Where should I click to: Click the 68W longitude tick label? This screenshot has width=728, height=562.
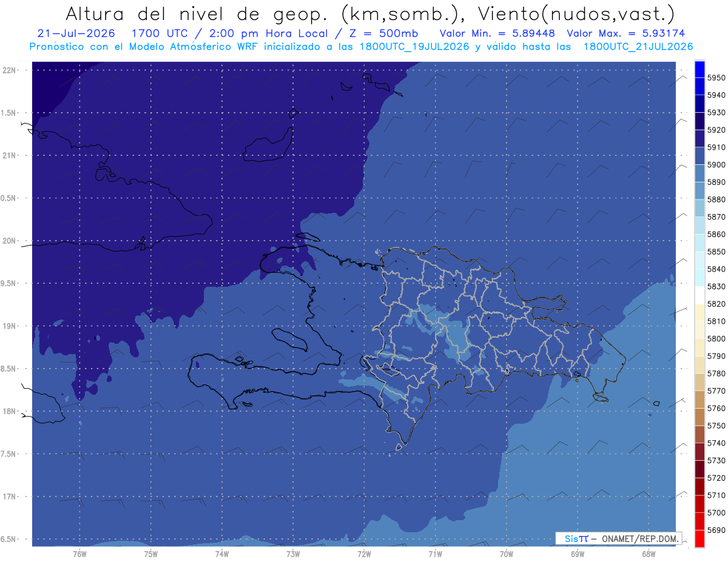click(649, 554)
